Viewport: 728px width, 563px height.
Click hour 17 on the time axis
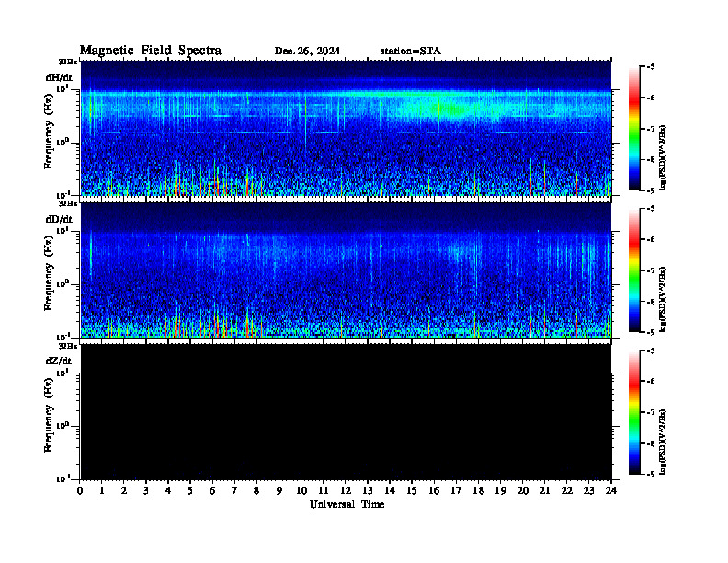(x=457, y=491)
